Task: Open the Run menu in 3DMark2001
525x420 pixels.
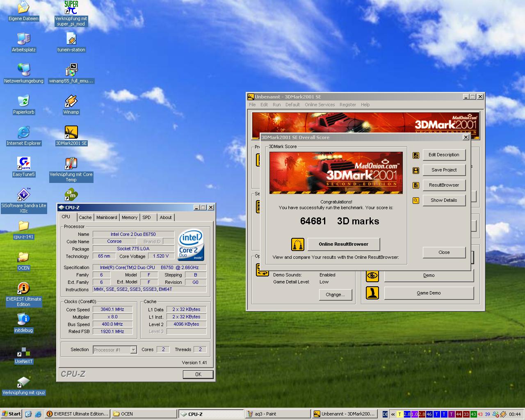Action: 277,105
